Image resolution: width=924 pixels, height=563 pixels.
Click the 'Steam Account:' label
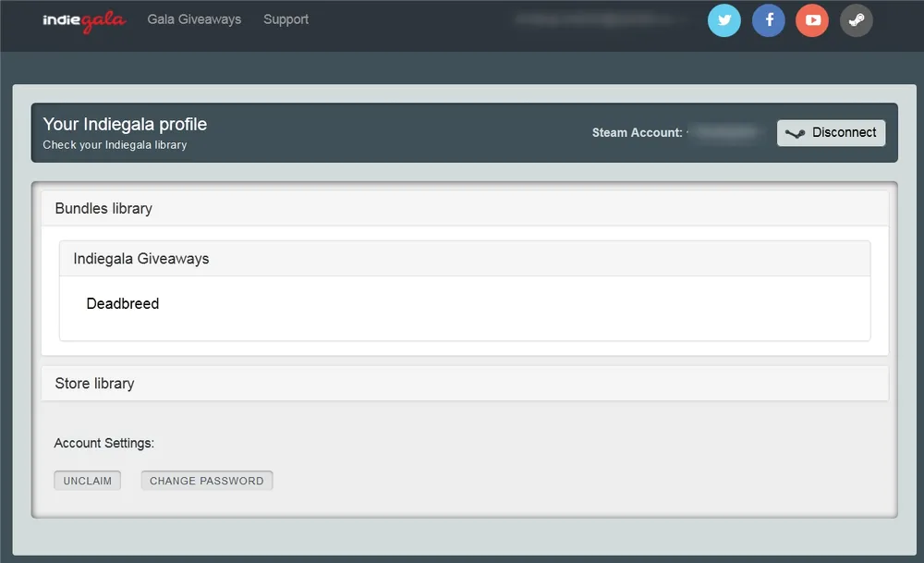point(637,132)
